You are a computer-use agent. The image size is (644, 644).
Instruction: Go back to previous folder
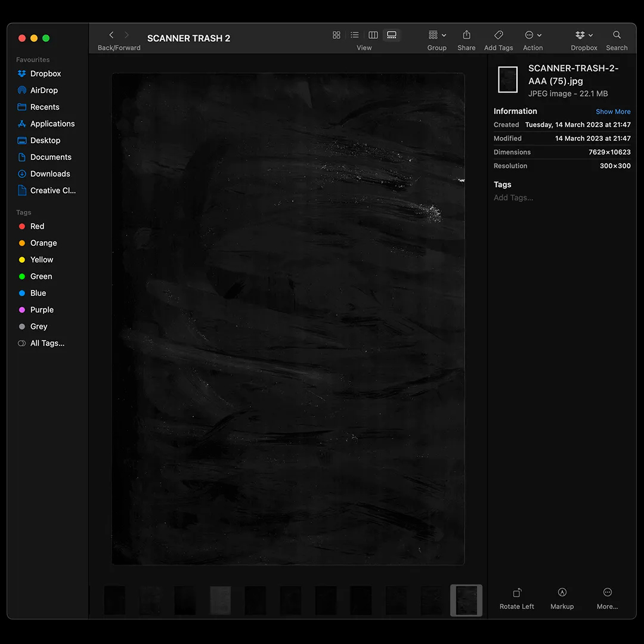click(x=112, y=35)
